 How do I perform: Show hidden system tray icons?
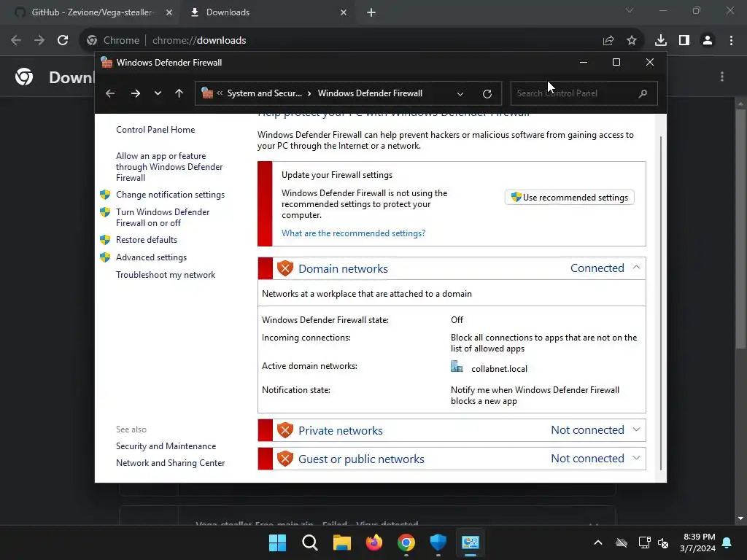coord(598,542)
